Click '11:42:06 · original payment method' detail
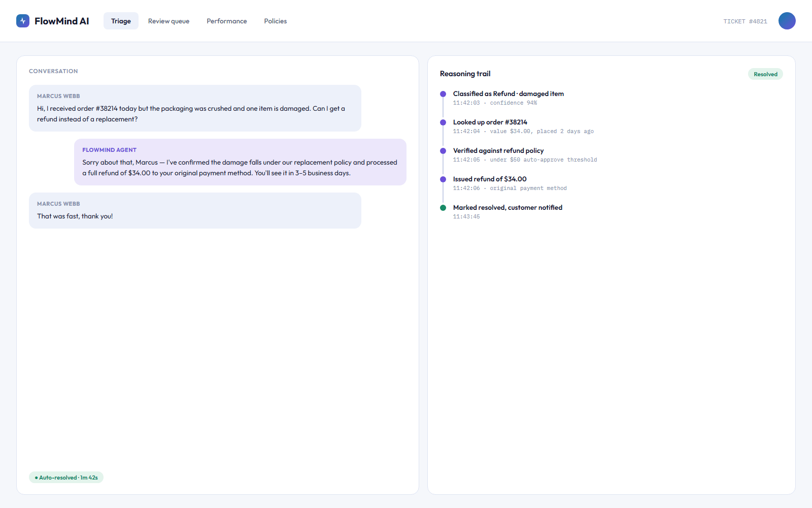 click(510, 188)
